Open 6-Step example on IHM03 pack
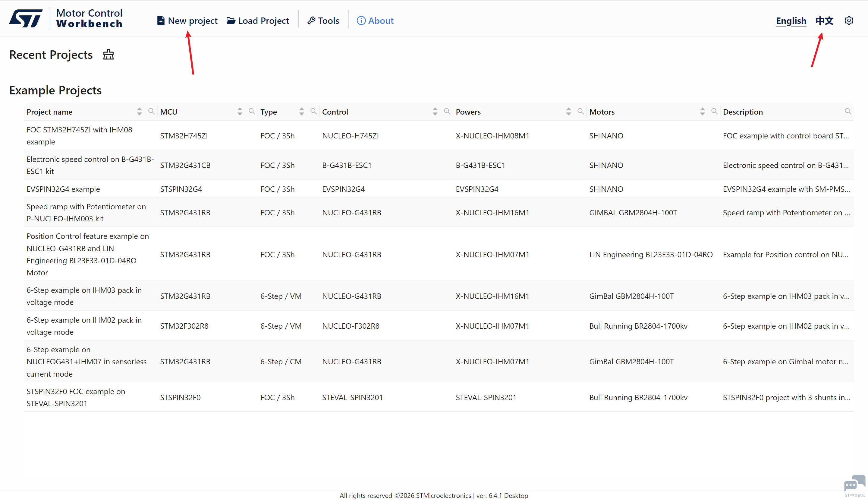868x500 pixels. 84,296
